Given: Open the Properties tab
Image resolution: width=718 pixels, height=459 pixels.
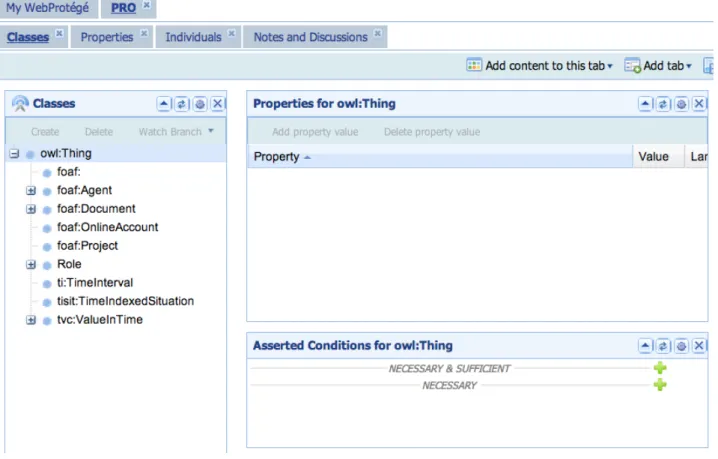Looking at the screenshot, I should click(x=107, y=37).
